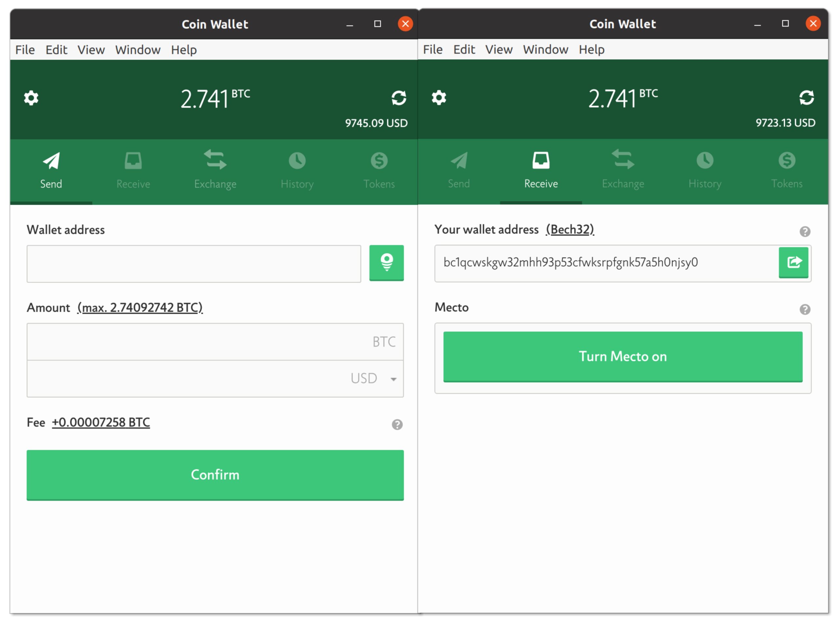Viewport: 840px width, 625px height.
Task: Open File menu in left window
Action: [x=25, y=50]
